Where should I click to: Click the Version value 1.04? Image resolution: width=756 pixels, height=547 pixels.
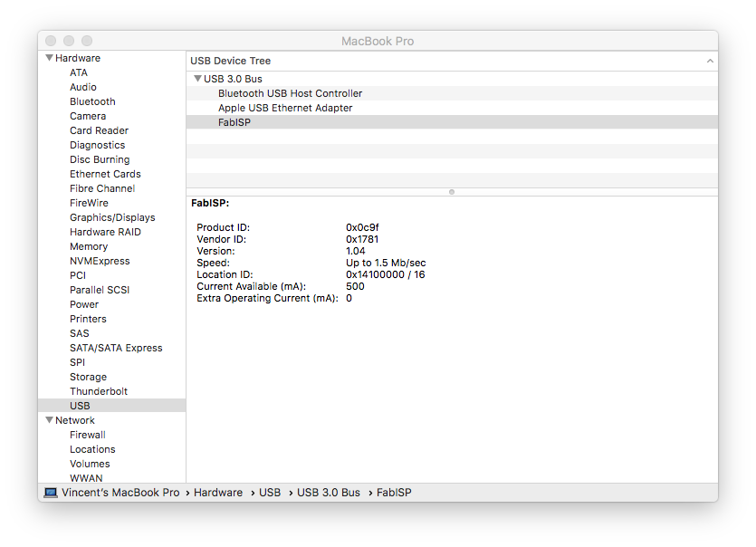pyautogui.click(x=355, y=251)
